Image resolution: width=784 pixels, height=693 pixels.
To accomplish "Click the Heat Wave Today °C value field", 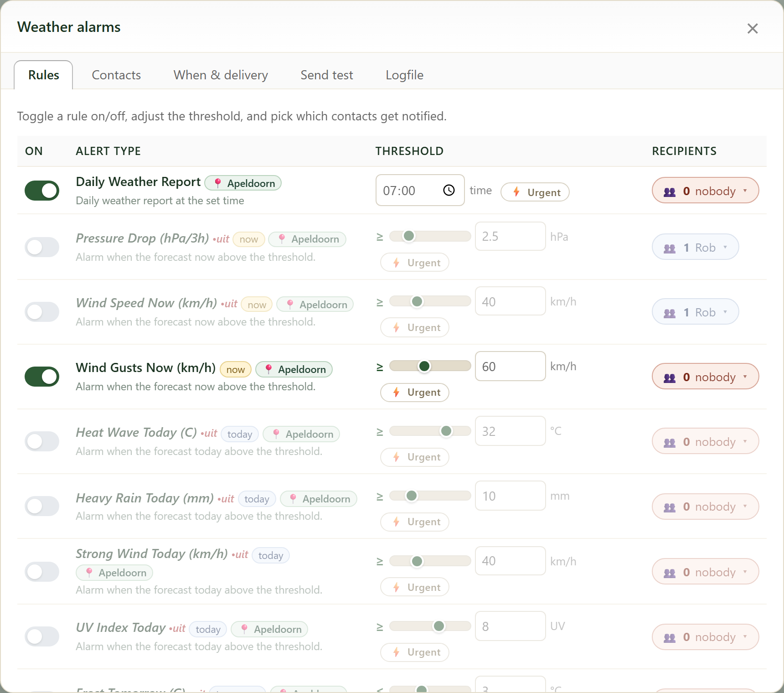I will pos(510,431).
